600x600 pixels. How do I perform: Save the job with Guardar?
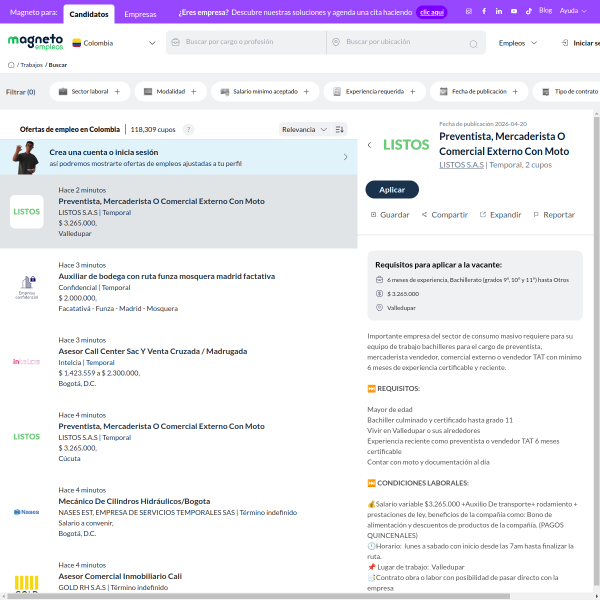tap(389, 214)
